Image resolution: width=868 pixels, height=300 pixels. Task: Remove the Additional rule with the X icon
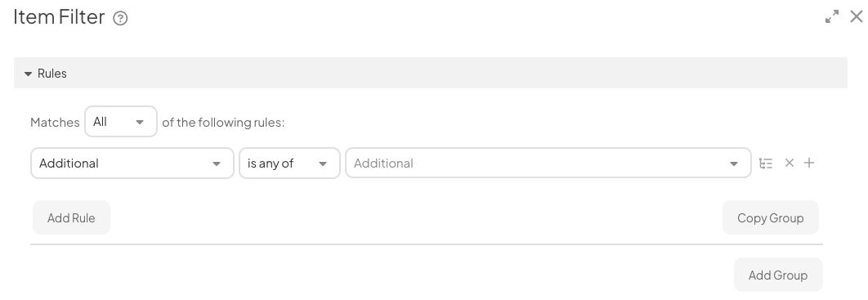coord(790,163)
